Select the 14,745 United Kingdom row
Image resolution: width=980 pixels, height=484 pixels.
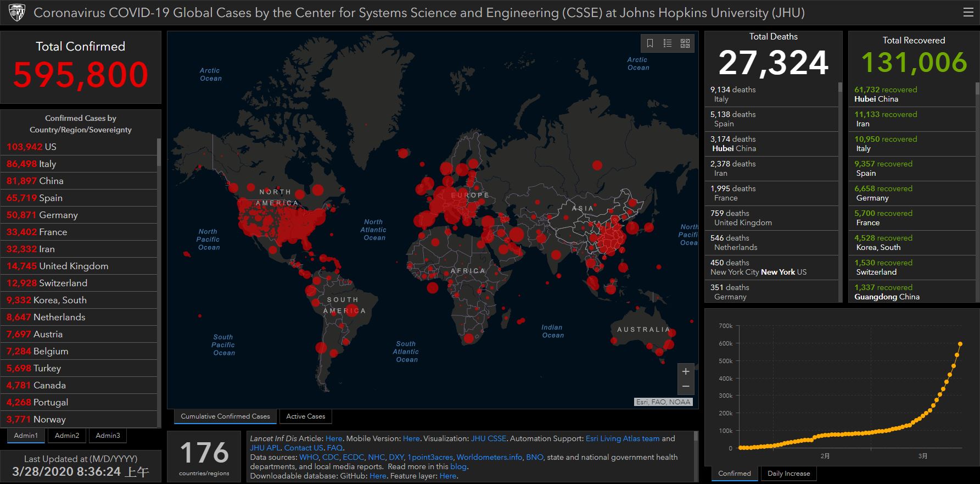[x=79, y=266]
